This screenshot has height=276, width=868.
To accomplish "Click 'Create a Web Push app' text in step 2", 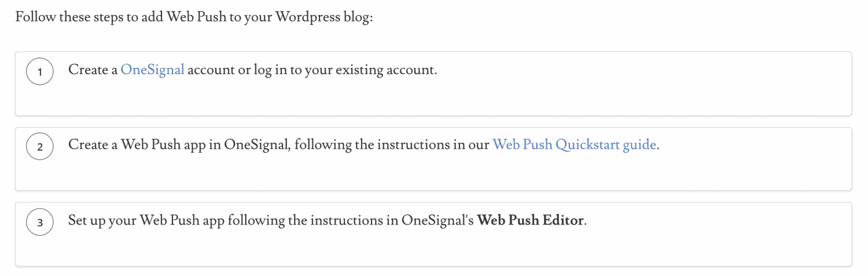I will coord(137,145).
